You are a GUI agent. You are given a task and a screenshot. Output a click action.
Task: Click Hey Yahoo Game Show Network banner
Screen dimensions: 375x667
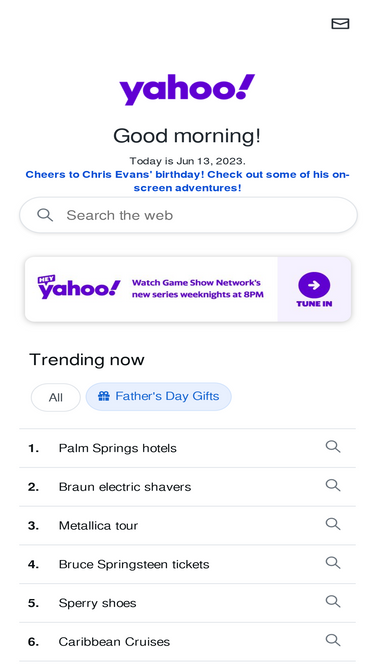coord(188,289)
